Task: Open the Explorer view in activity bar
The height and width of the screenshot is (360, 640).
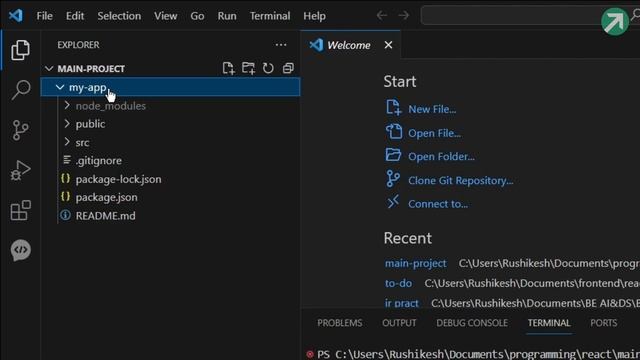Action: pyautogui.click(x=20, y=50)
